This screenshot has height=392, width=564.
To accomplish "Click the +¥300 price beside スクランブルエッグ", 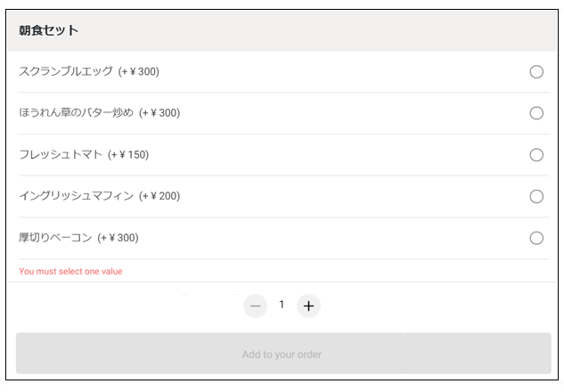I will [x=139, y=71].
